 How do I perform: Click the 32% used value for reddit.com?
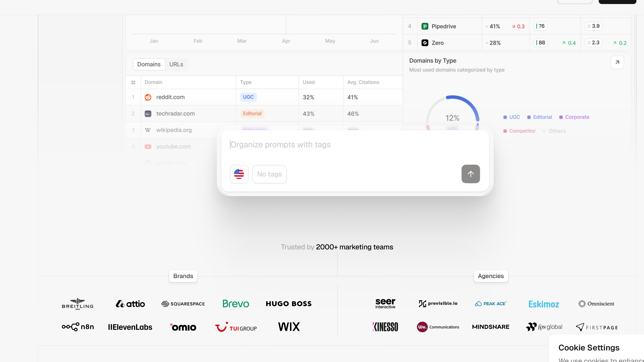308,97
